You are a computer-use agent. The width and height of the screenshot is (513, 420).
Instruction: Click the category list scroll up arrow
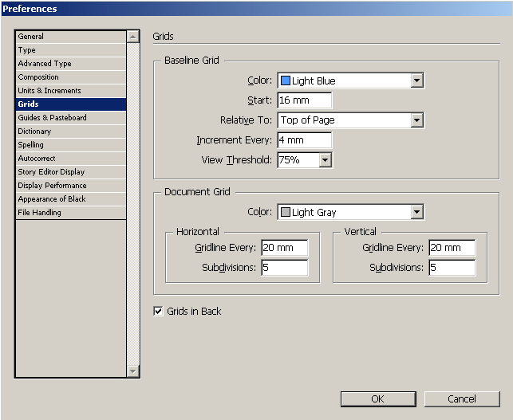tap(132, 37)
